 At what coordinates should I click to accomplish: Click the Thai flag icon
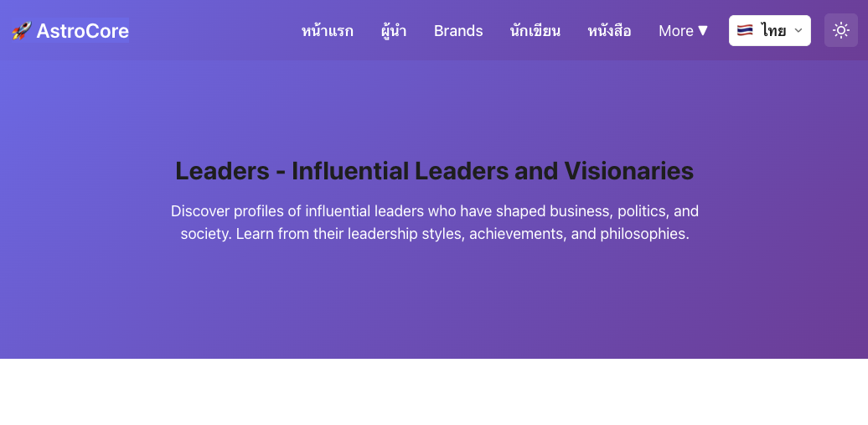coord(745,31)
